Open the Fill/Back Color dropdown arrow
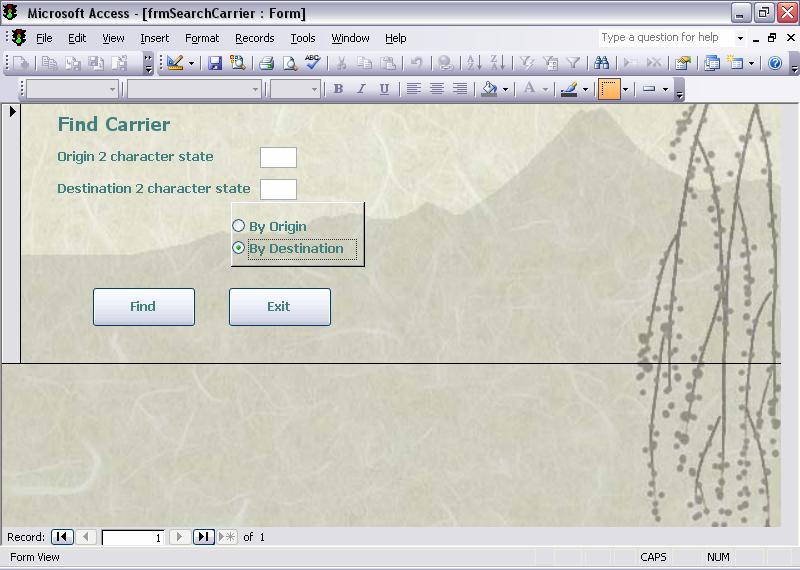This screenshot has width=800, height=570. click(505, 89)
